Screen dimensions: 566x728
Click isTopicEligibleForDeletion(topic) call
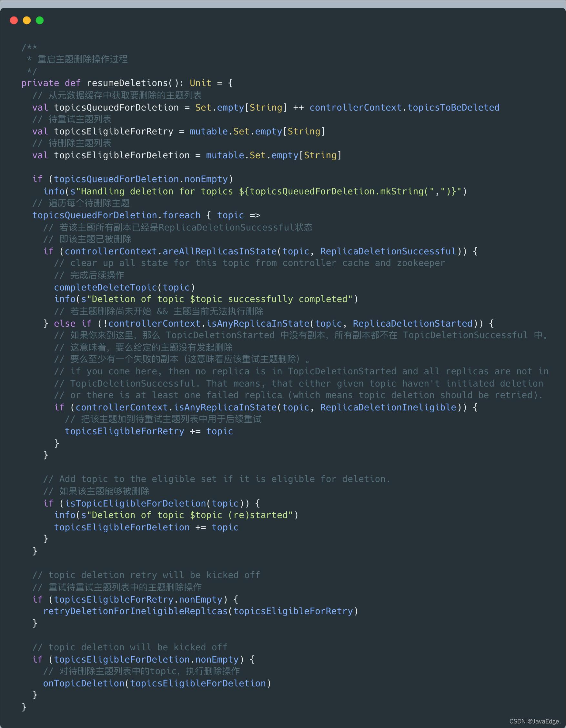(155, 503)
